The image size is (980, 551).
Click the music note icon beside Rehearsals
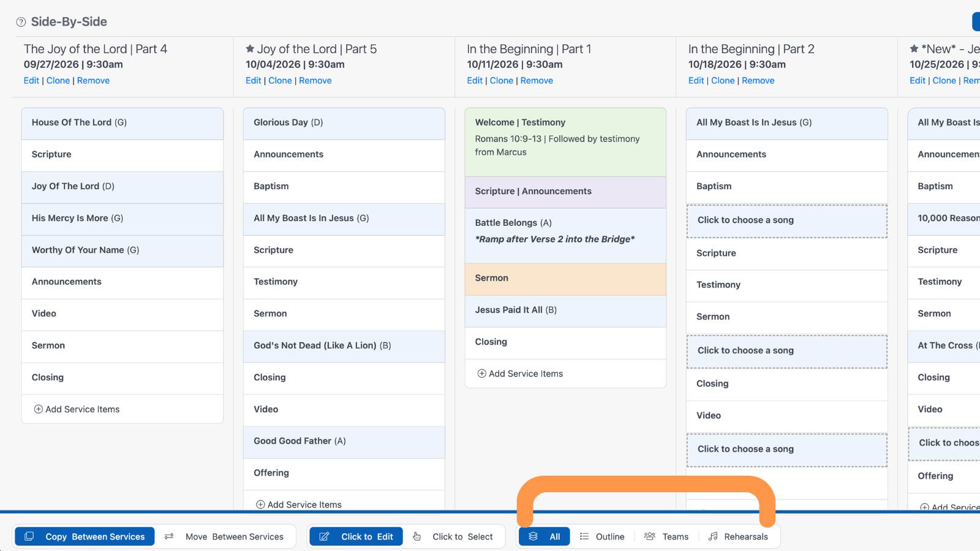[x=713, y=536]
